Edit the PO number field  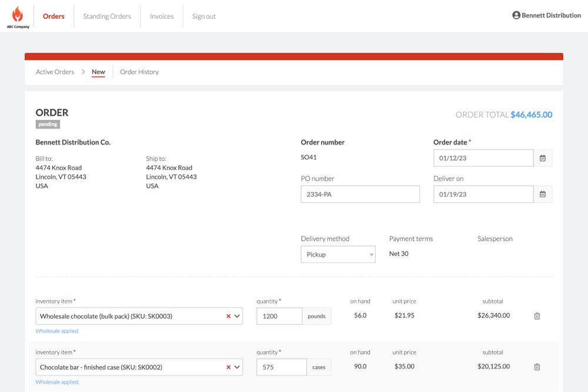(x=360, y=195)
